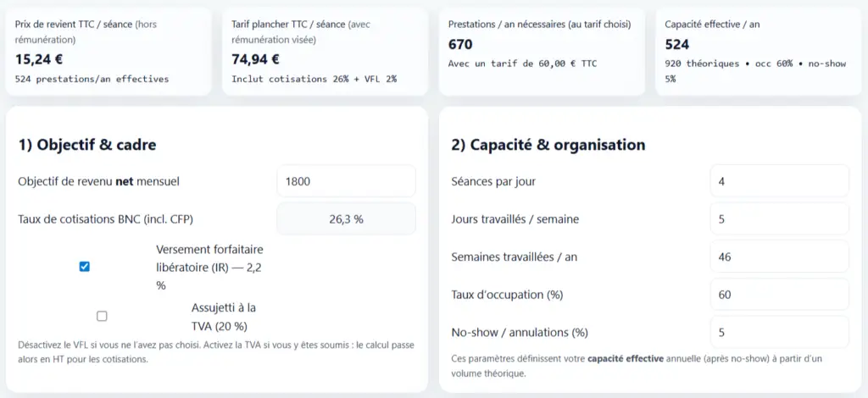
Task: Click the Versement forfaitaire libératoire label text
Action: coord(210,268)
